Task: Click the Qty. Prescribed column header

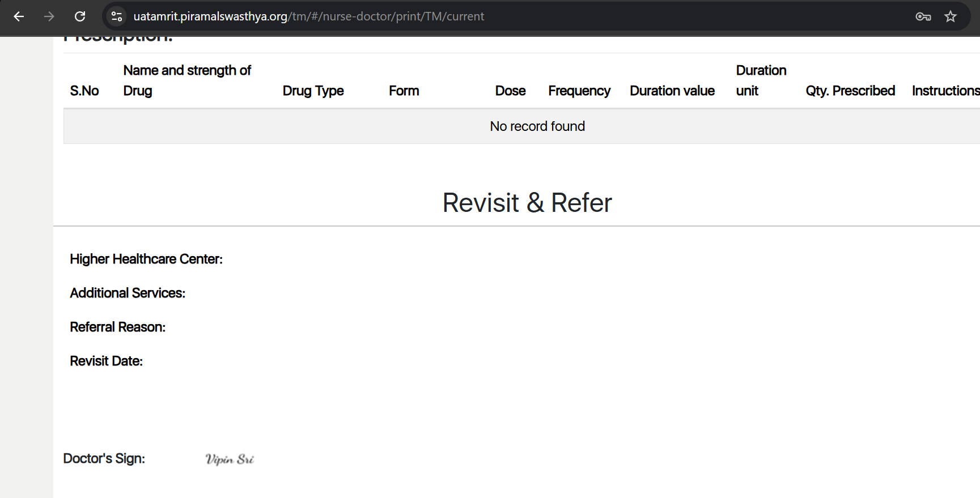Action: pyautogui.click(x=850, y=91)
